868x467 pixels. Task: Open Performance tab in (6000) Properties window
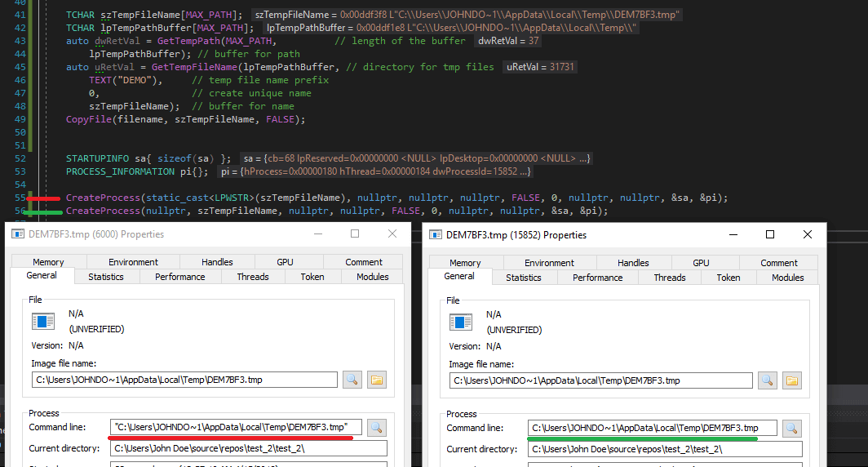[180, 277]
